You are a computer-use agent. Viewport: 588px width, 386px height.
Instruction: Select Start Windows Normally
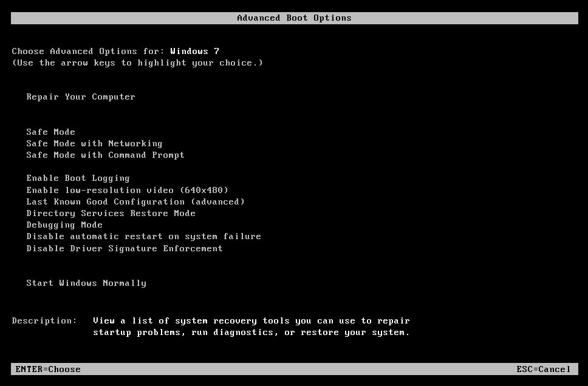coord(86,283)
